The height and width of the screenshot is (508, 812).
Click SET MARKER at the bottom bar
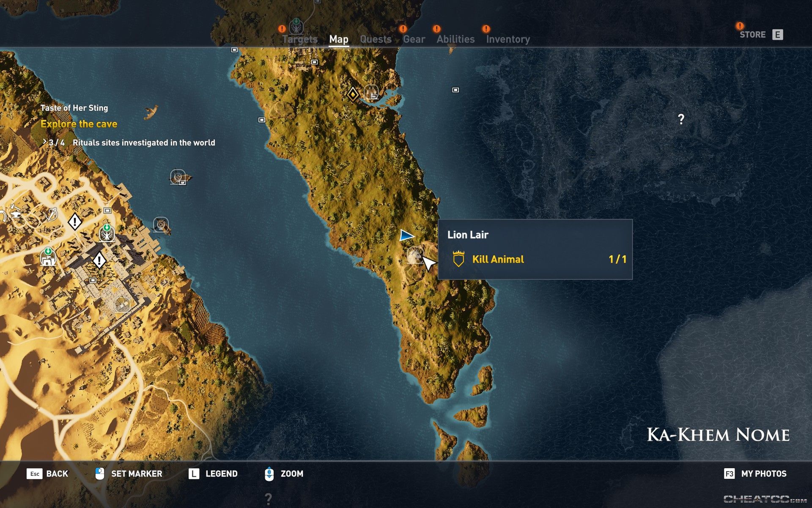click(x=136, y=474)
